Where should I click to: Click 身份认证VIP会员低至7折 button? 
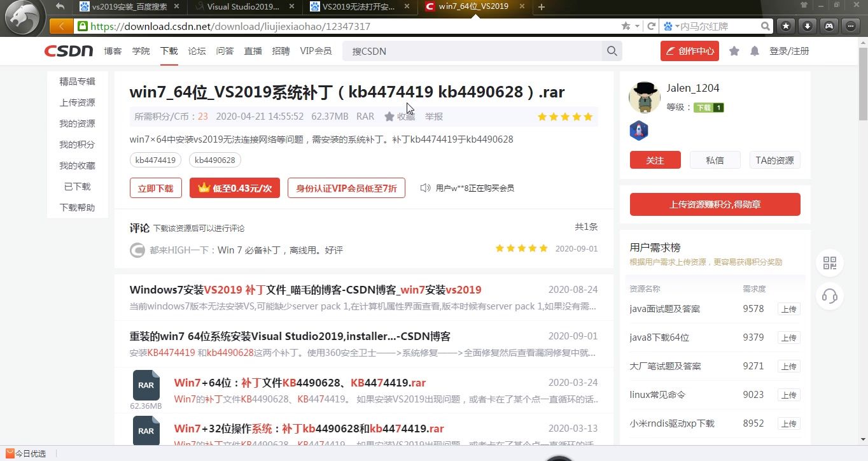pos(346,188)
